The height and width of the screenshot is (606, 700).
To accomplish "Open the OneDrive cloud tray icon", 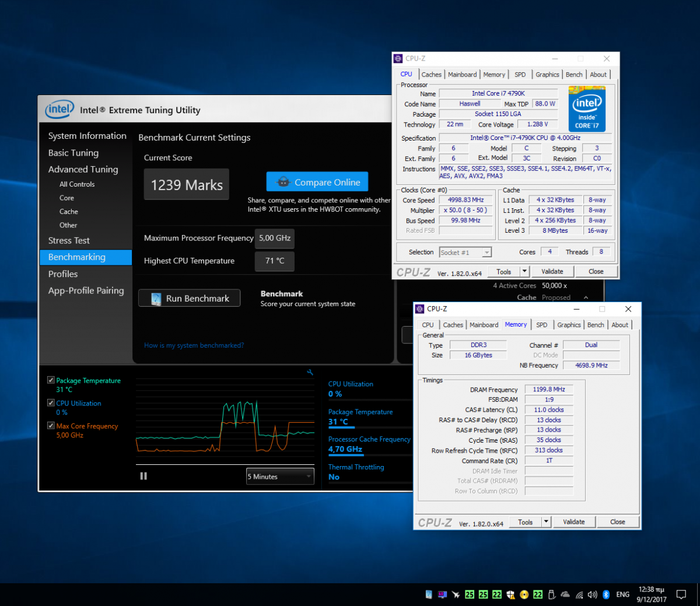I will (565, 595).
